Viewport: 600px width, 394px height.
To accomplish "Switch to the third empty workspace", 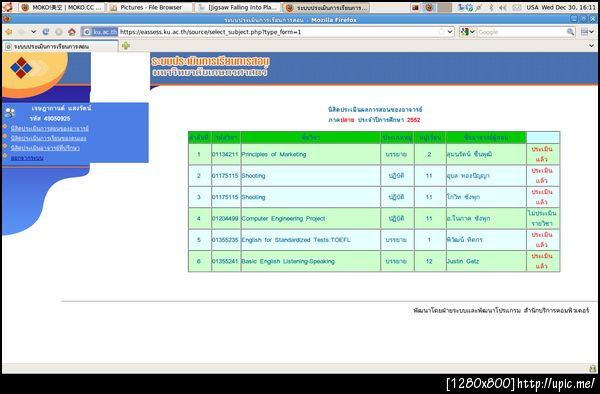I will (445, 7).
